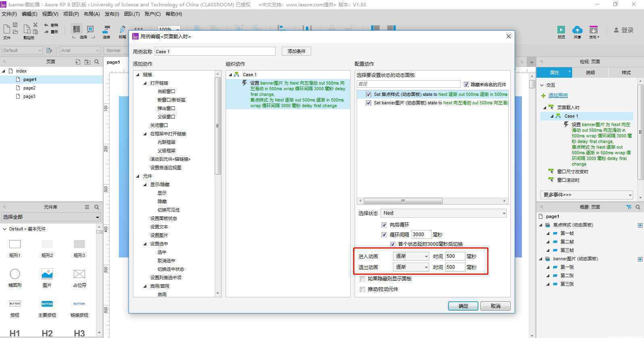
Task: Click add folder icon in pages panel
Action: pos(87,62)
